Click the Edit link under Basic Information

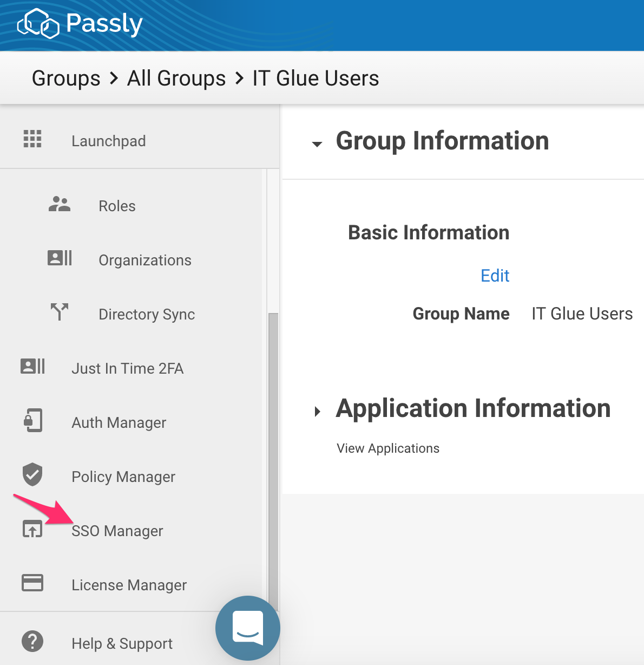(x=495, y=276)
